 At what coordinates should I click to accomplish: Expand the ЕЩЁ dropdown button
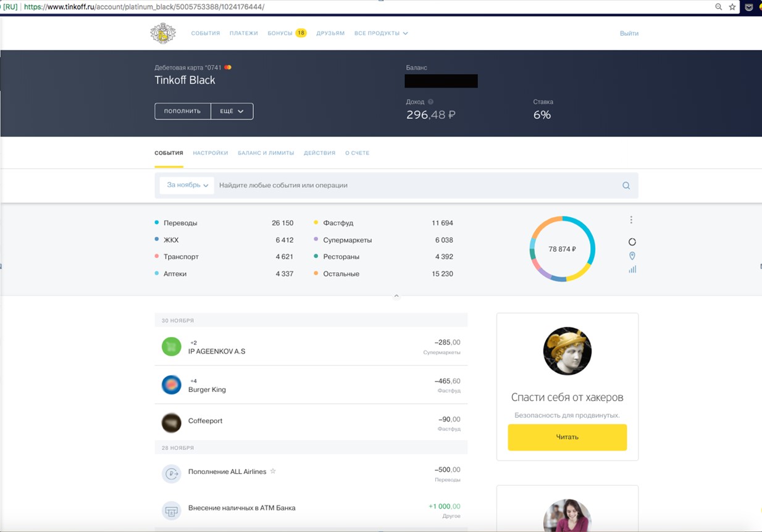point(232,111)
